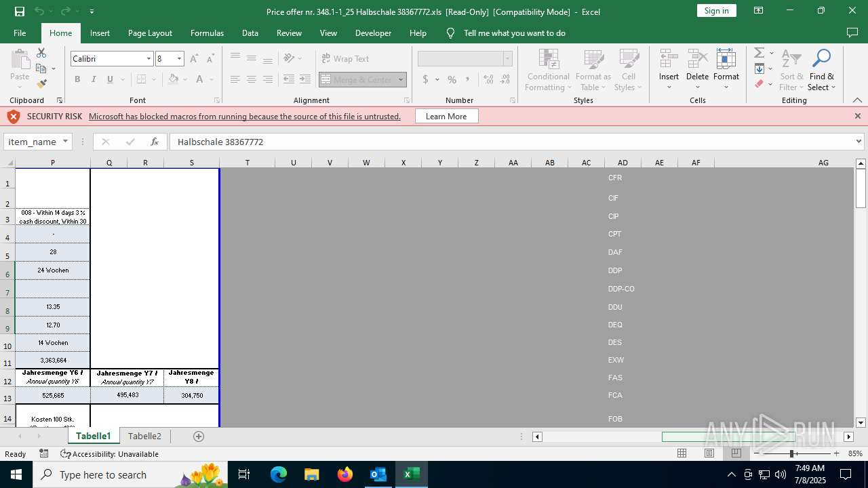Switch to Page Layout view in status bar
Viewport: 868px width, 488px height.
tap(709, 453)
